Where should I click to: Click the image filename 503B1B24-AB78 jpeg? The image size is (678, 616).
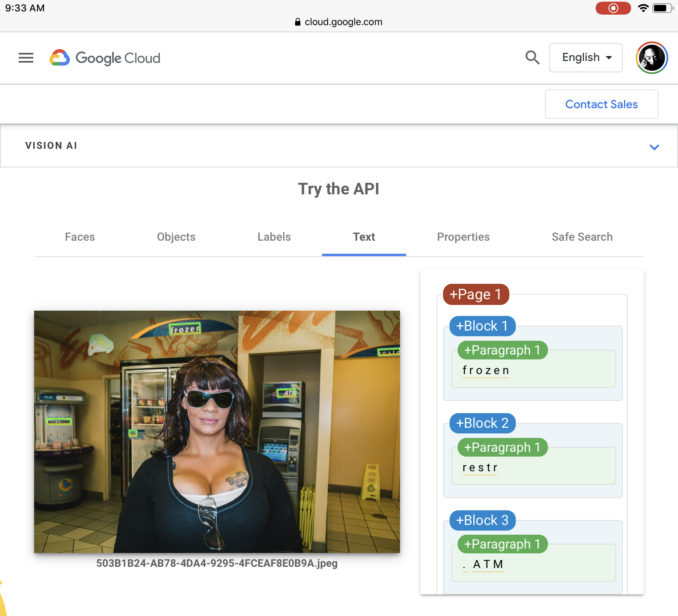point(217,564)
